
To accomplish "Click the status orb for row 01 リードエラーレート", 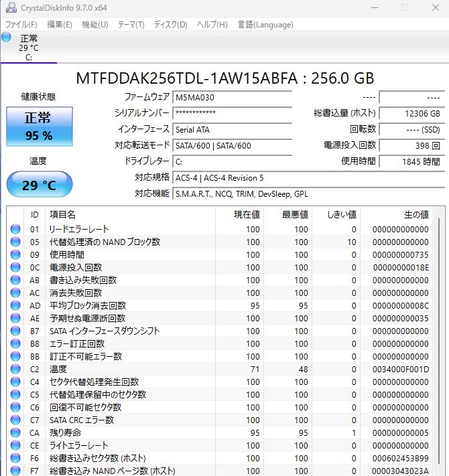I will (x=15, y=229).
